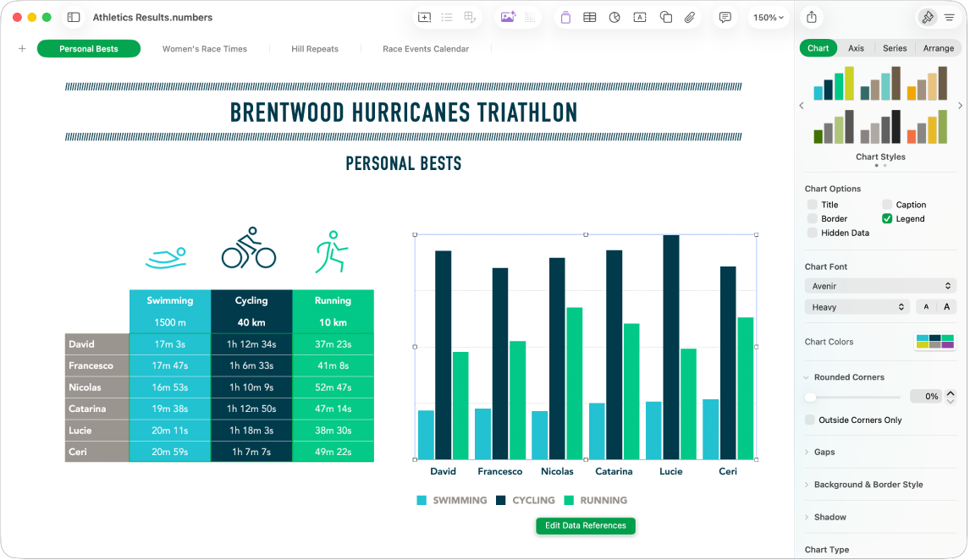Viewport: 970px width, 560px height.
Task: Click the Share icon in the toolbar
Action: [811, 17]
